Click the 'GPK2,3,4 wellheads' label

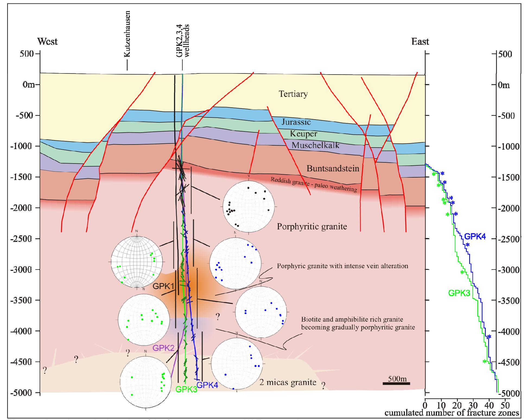click(x=182, y=40)
